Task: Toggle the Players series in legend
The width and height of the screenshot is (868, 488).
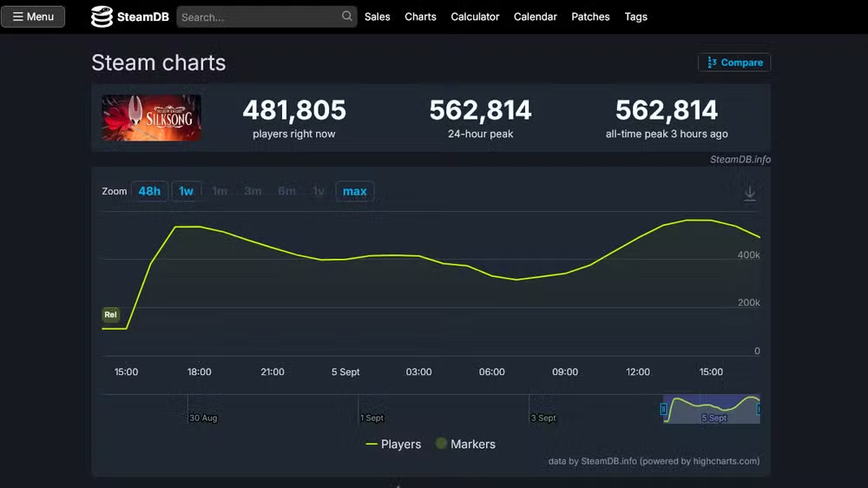Action: [393, 445]
